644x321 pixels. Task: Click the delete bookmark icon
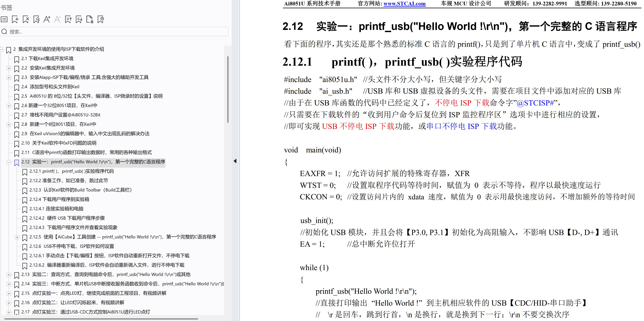click(x=26, y=19)
